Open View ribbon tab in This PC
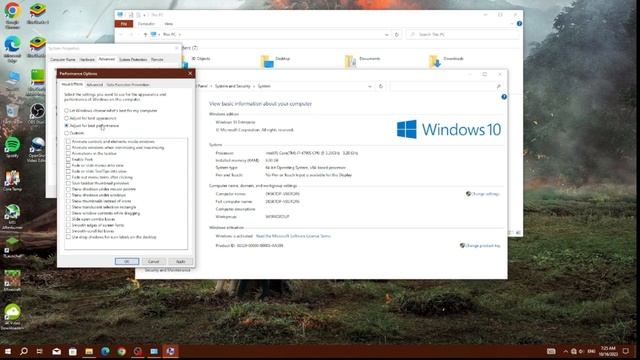 (168, 24)
